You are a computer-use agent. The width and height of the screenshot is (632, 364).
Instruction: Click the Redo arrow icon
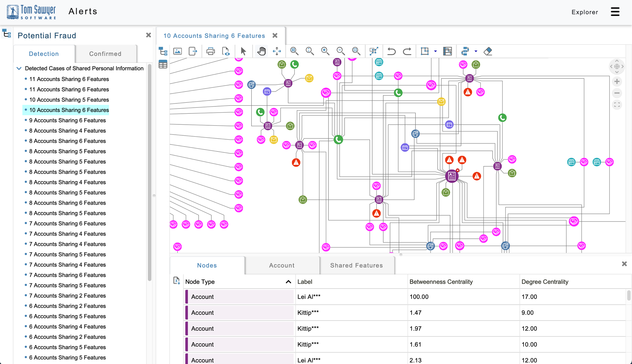coord(407,51)
